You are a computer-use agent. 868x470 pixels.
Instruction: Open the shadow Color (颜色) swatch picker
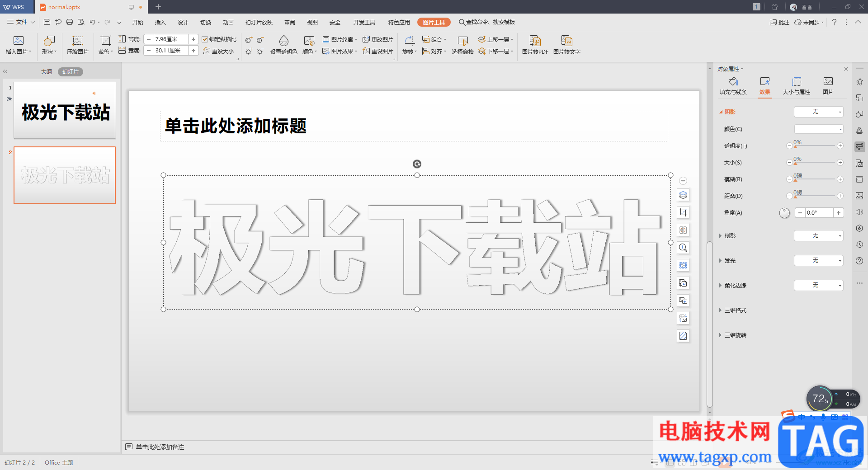(819, 129)
